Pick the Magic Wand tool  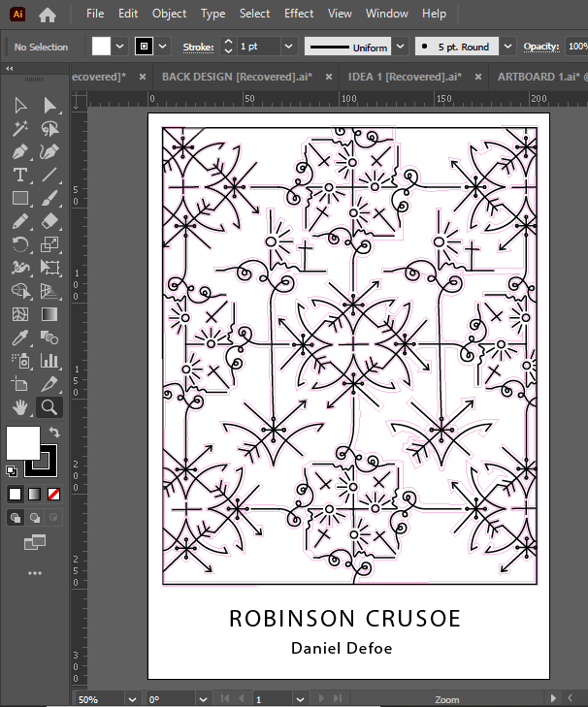20,128
